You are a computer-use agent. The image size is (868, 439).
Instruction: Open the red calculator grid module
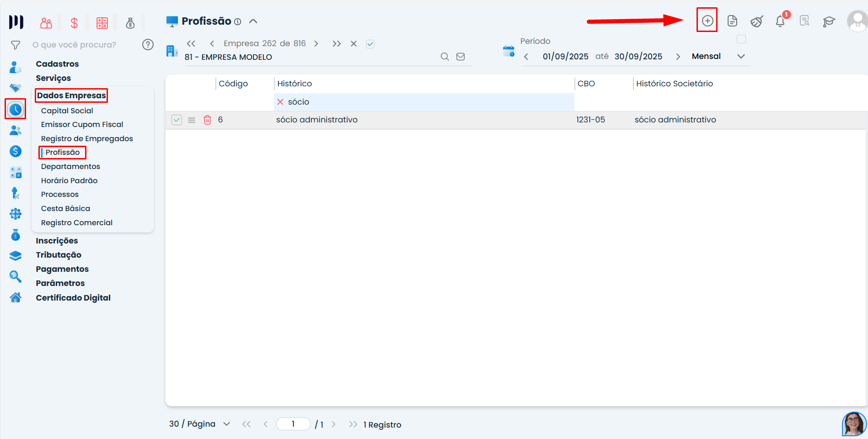102,23
